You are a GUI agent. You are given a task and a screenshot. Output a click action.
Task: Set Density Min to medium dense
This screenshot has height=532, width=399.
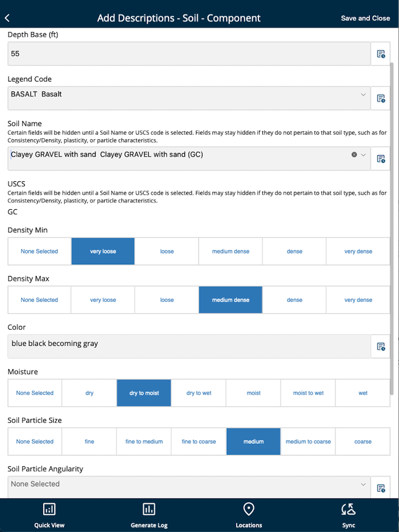[230, 251]
